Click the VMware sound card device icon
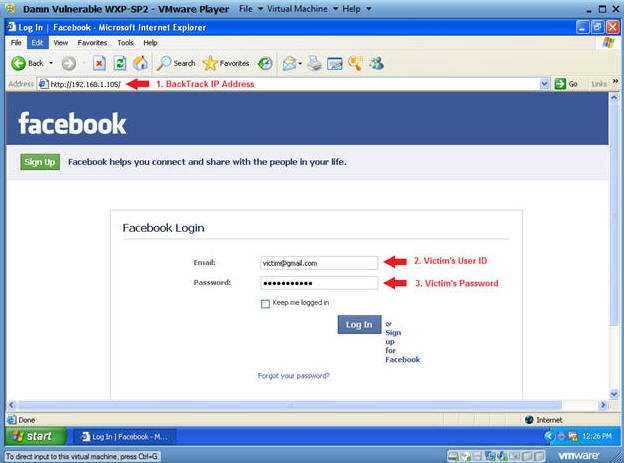Image resolution: width=624 pixels, height=463 pixels. pos(502,456)
